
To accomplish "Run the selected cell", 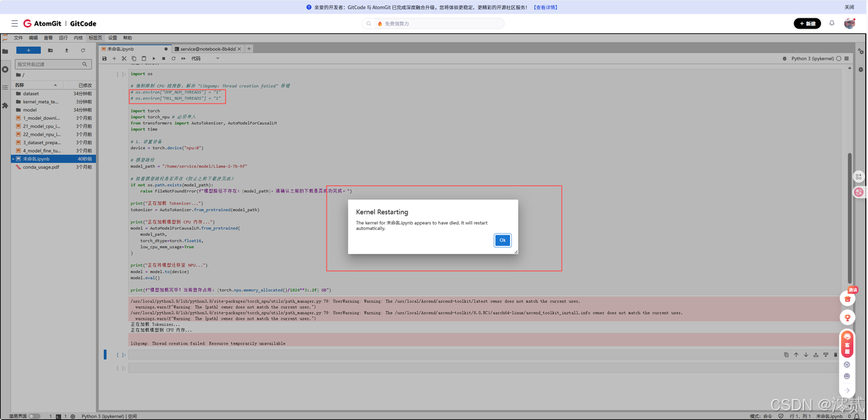I will click(154, 58).
